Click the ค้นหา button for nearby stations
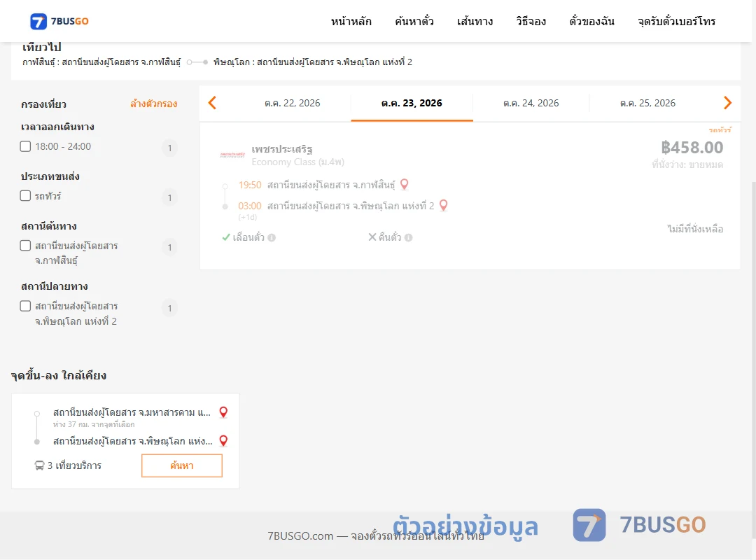The height and width of the screenshot is (560, 756). (x=182, y=465)
